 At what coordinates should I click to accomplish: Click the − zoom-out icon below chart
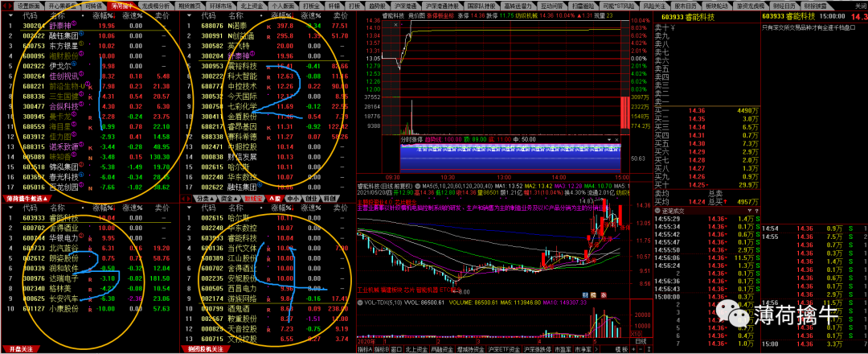pyautogui.click(x=641, y=349)
